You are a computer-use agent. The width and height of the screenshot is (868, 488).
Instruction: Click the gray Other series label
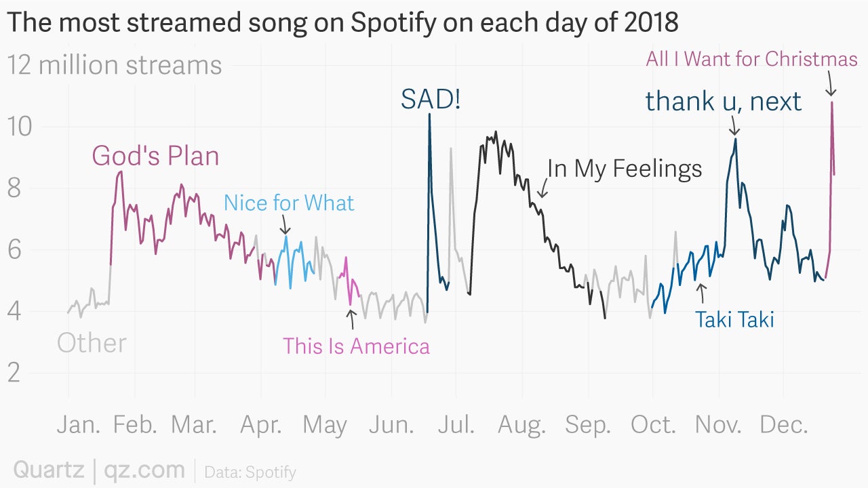click(x=92, y=343)
